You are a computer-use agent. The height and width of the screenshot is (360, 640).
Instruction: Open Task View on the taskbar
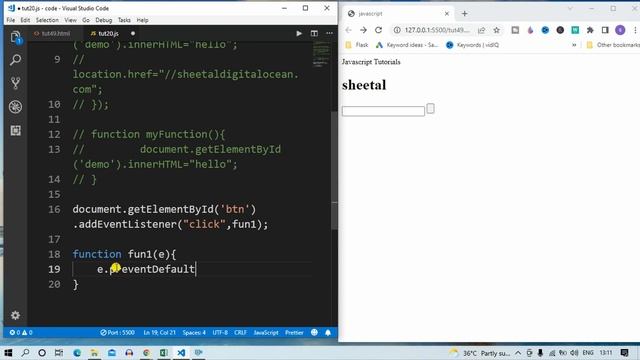click(59, 353)
